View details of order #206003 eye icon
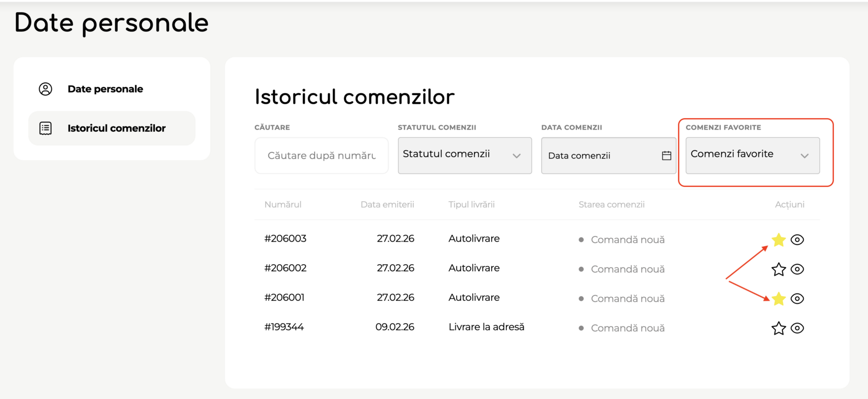 (797, 240)
